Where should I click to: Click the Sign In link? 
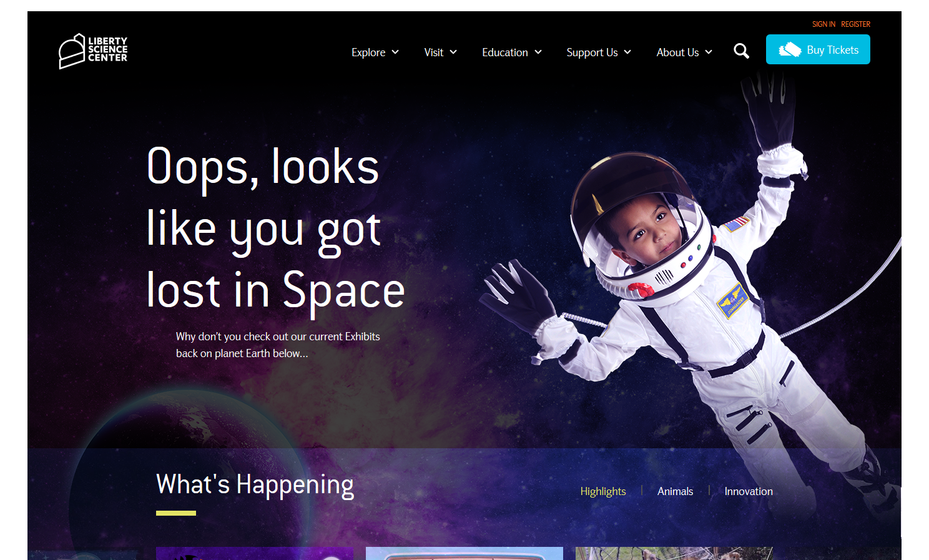(x=823, y=24)
